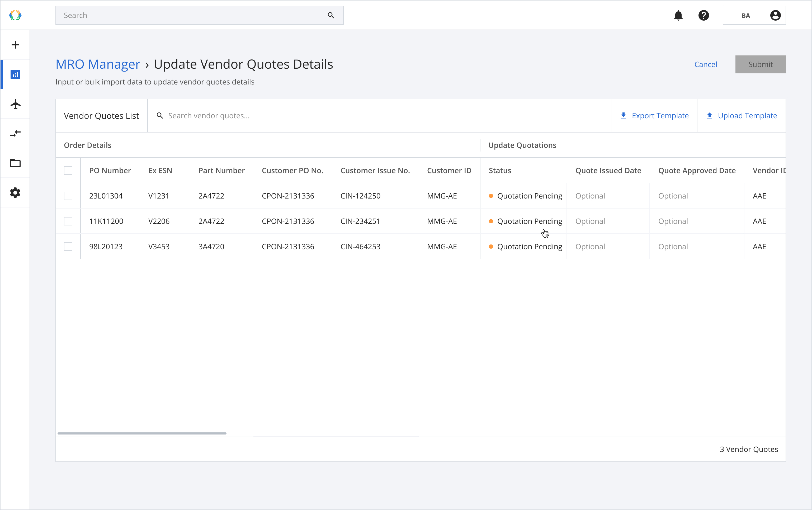Viewport: 812px width, 510px height.
Task: Open the airplane sidebar icon
Action: 15,104
